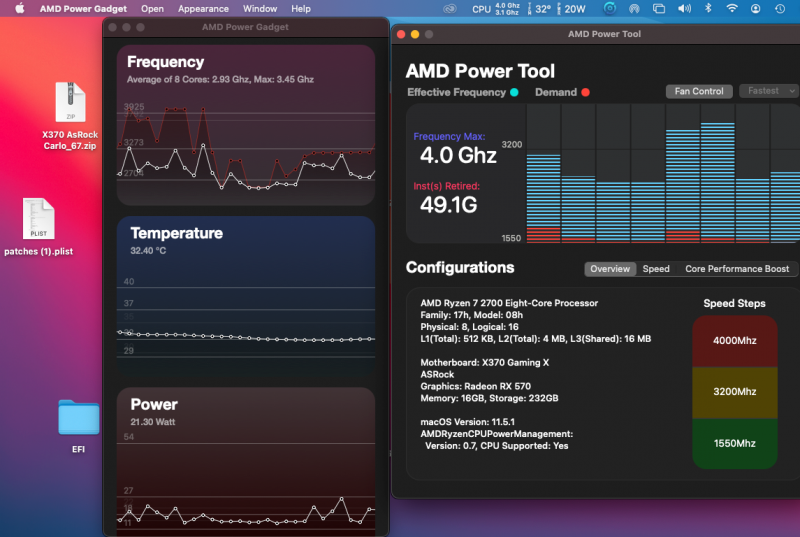Image resolution: width=800 pixels, height=537 pixels.
Task: Open the AMD Power Gadget app menu
Action: pos(83,9)
